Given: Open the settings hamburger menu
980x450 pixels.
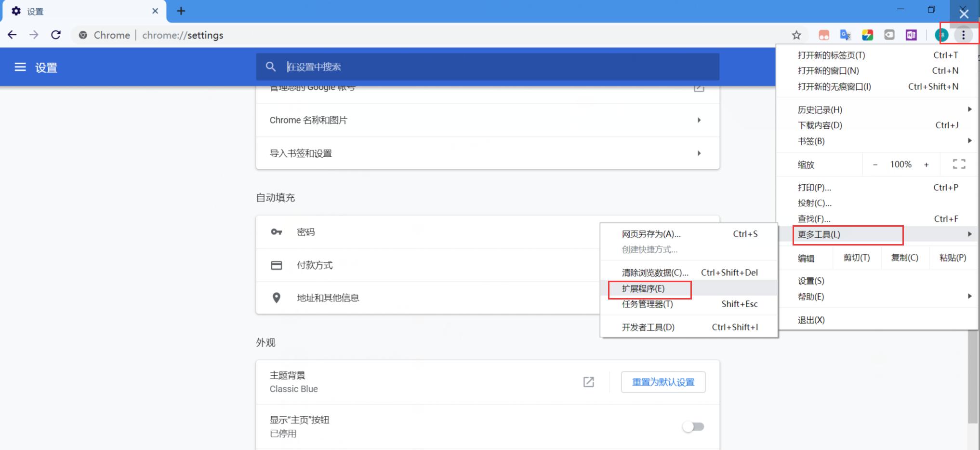Looking at the screenshot, I should 20,67.
